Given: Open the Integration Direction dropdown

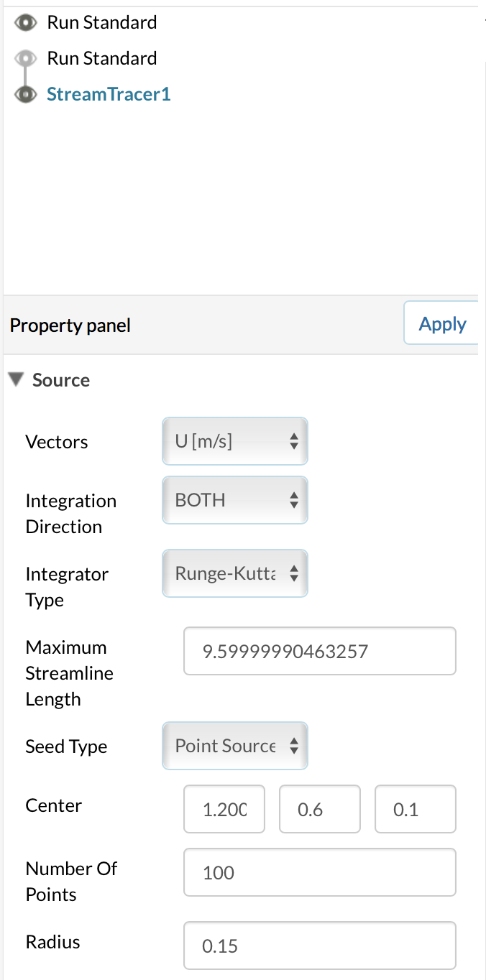Looking at the screenshot, I should click(x=235, y=500).
